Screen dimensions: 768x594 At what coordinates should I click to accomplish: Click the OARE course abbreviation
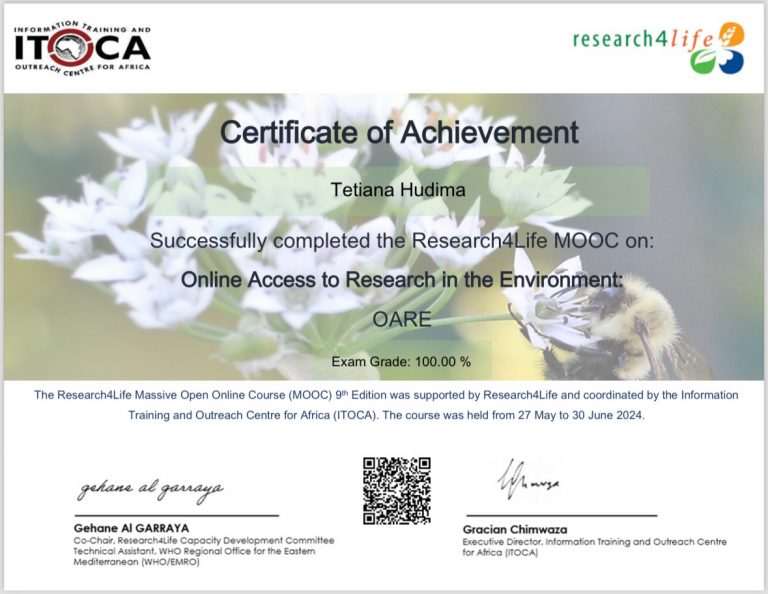[x=402, y=319]
